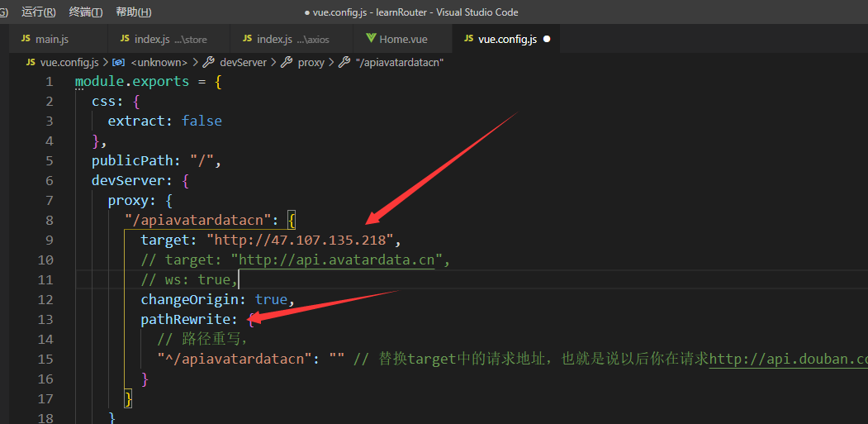The image size is (868, 424).
Task: Click line number 1 in the gutter
Action: click(50, 82)
